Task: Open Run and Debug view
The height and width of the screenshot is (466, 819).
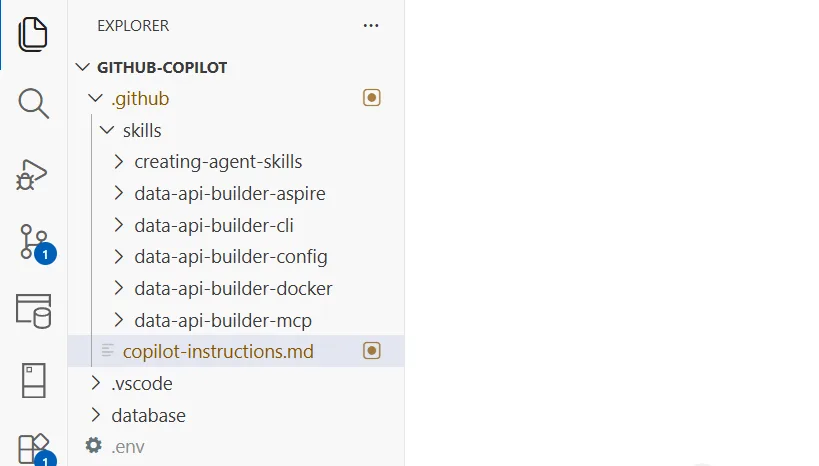Action: (33, 173)
